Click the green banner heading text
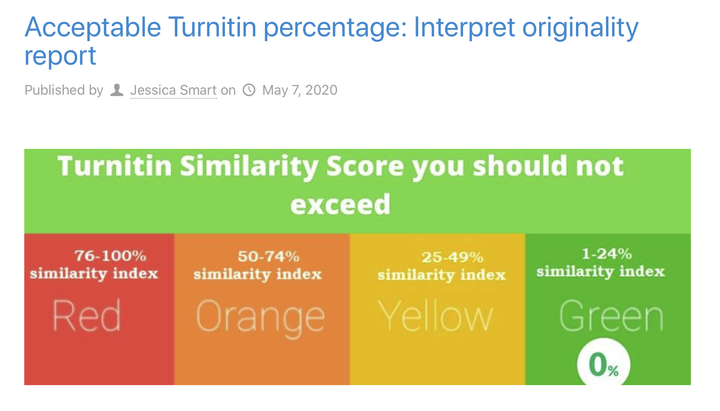720x411 pixels. click(x=340, y=185)
